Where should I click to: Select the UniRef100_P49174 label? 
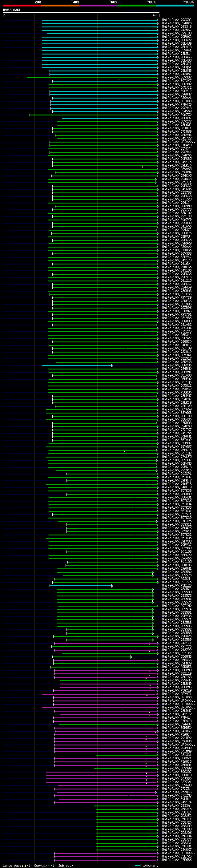(x=177, y=802)
